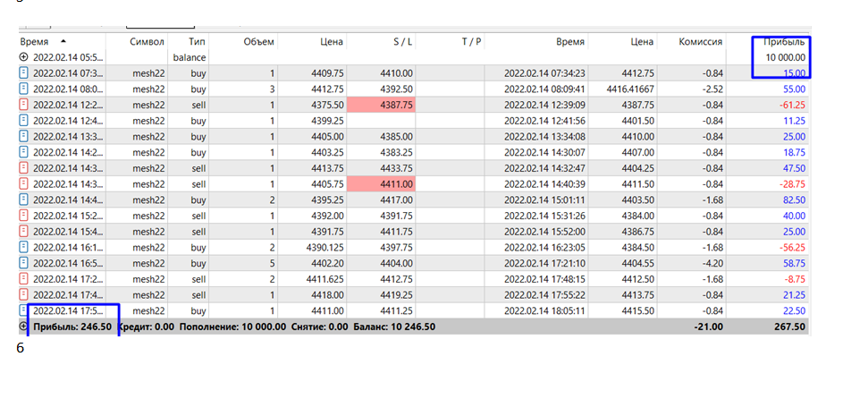Click the commission value -4.20
Viewport: 868px width, 399px height.
click(x=712, y=263)
